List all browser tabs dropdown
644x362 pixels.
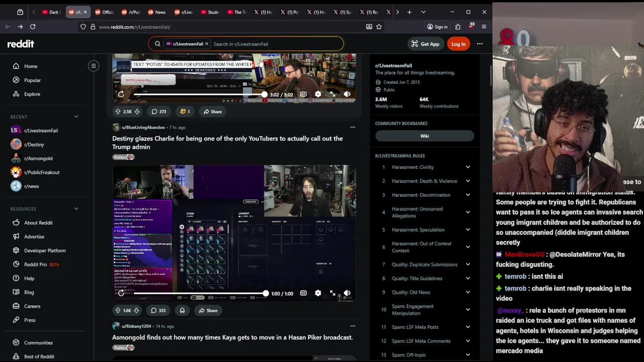pyautogui.click(x=423, y=12)
